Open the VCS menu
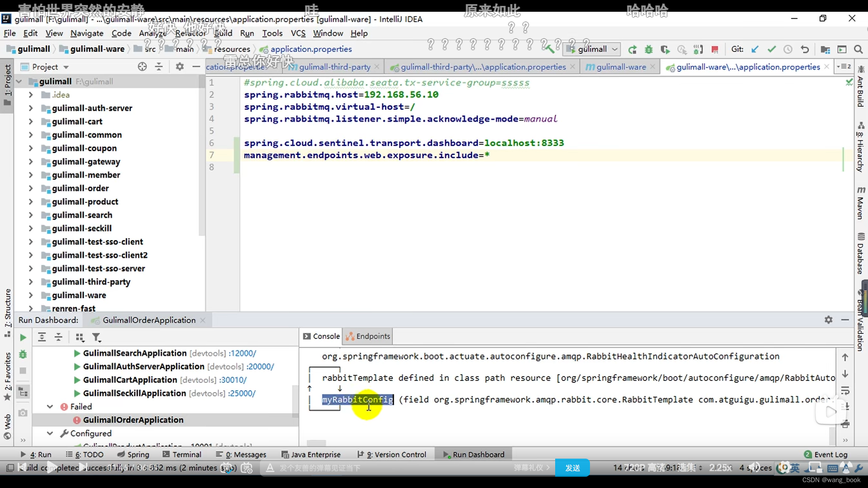The width and height of the screenshot is (868, 488). point(298,33)
